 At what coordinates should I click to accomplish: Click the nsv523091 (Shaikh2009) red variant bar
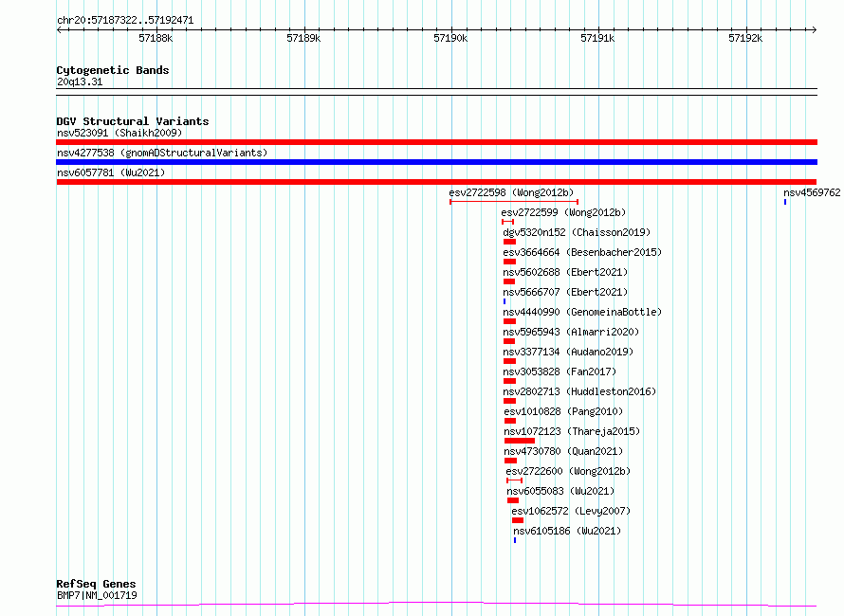point(436,142)
